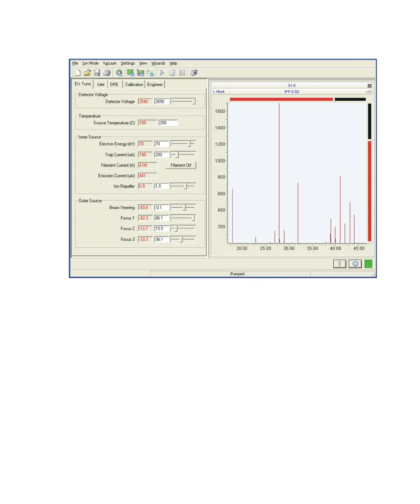Click the Source Temperature setpoint field 200
Image resolution: width=420 pixels, height=504 pixels.
168,123
